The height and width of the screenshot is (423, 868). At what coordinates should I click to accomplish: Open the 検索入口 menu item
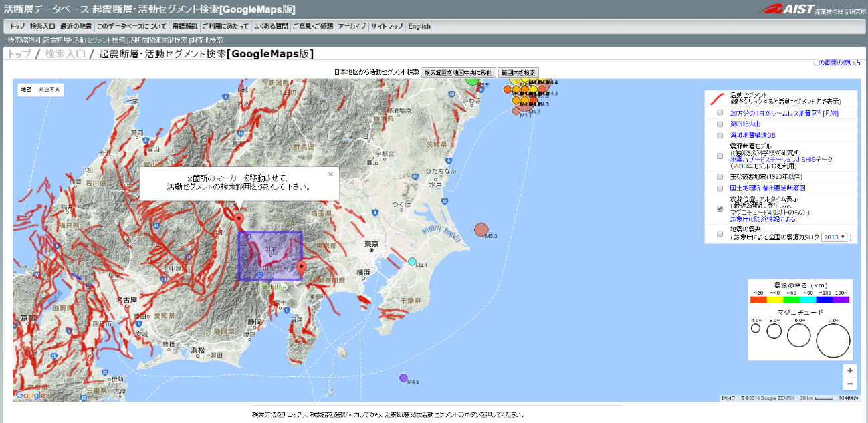pyautogui.click(x=43, y=27)
